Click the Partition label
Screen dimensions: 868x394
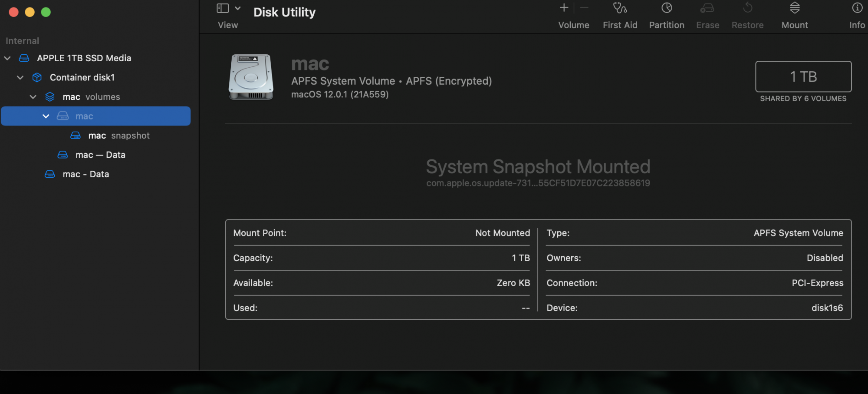tap(667, 25)
